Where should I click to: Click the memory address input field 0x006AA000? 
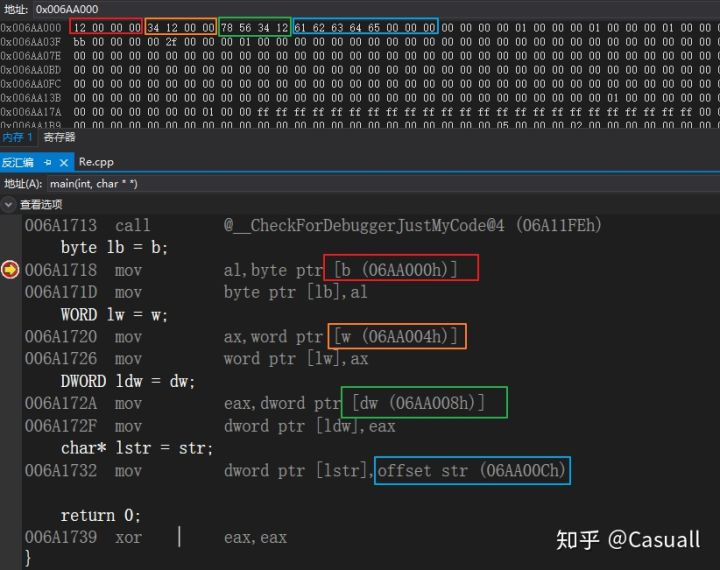[x=376, y=9]
